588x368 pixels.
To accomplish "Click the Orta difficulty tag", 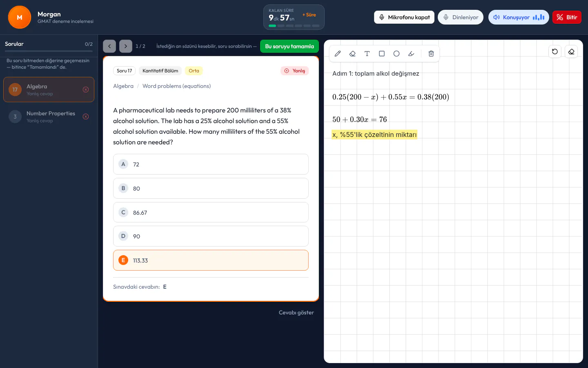I will pyautogui.click(x=194, y=71).
